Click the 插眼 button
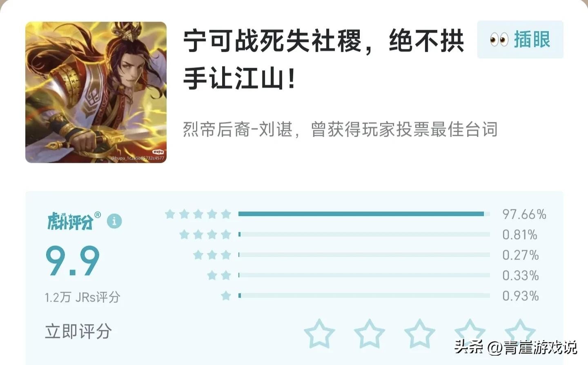This screenshot has height=365, width=588. [x=520, y=40]
